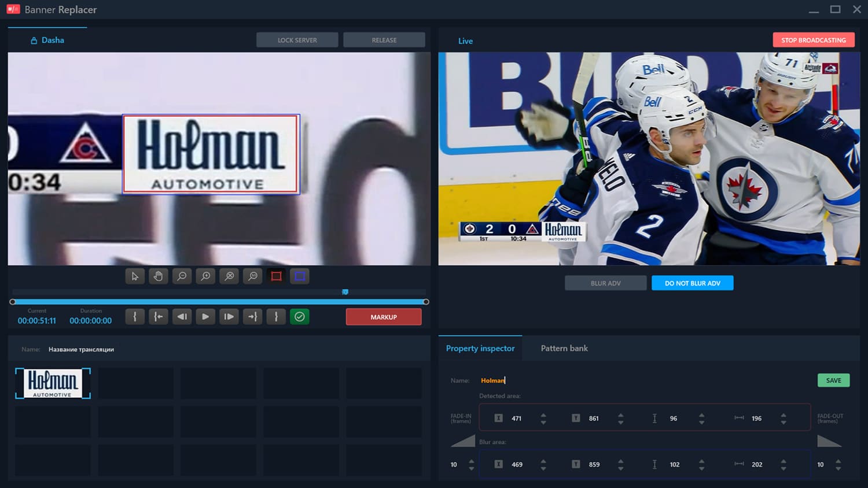The width and height of the screenshot is (868, 488).
Task: Reset zoom with the X magnifier icon
Action: click(229, 276)
